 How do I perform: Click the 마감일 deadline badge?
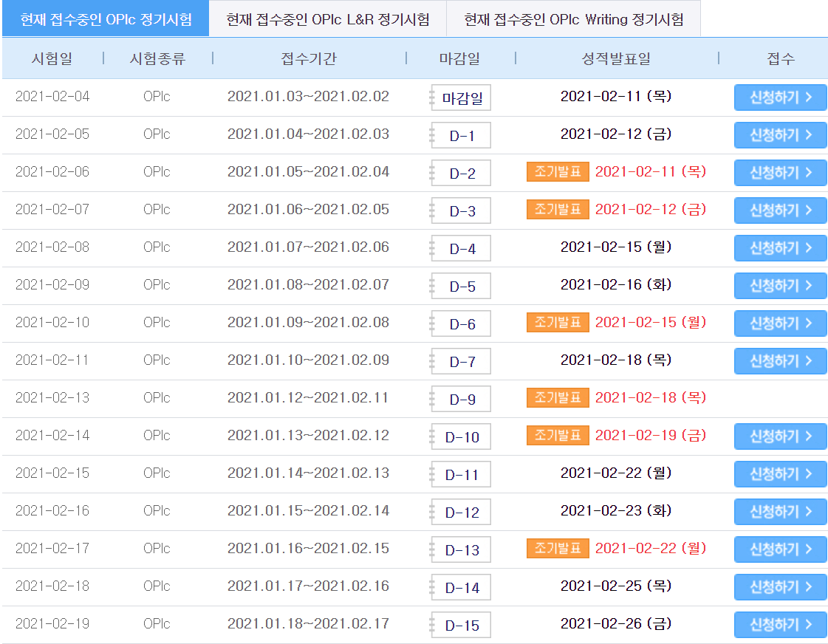461,97
